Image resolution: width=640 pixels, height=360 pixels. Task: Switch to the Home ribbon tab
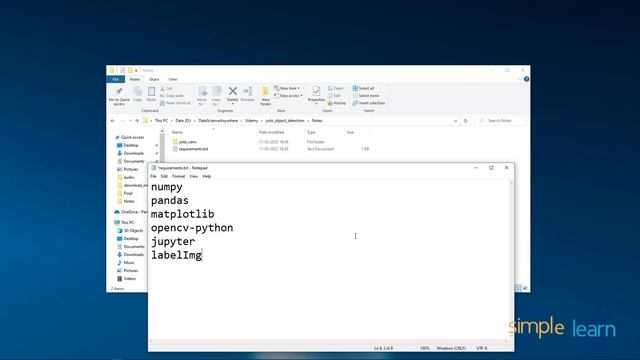tap(135, 79)
